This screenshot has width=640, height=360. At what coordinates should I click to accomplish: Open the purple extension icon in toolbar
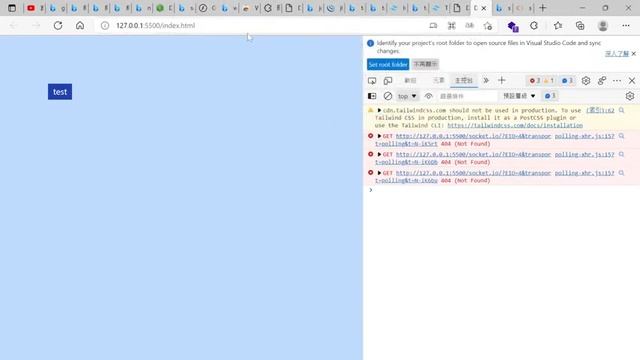tap(513, 27)
